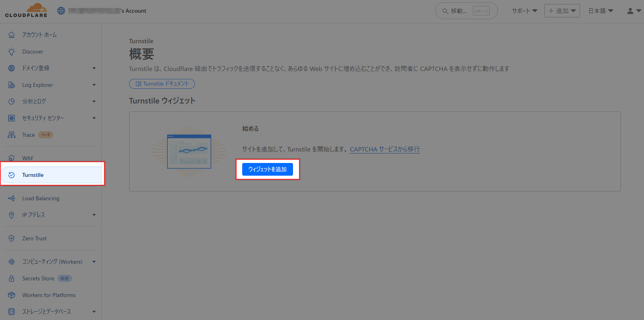
Task: Click the globe icon beside account name
Action: point(61,11)
